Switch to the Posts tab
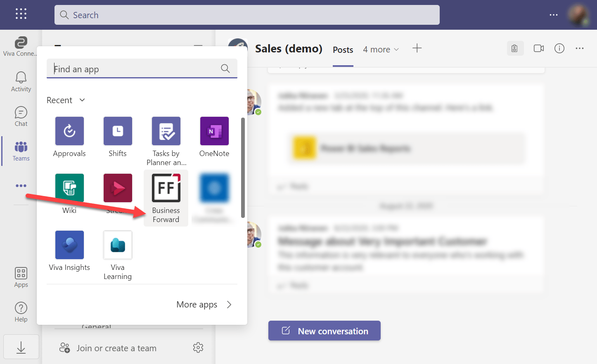Viewport: 597px width, 364px height. point(343,50)
